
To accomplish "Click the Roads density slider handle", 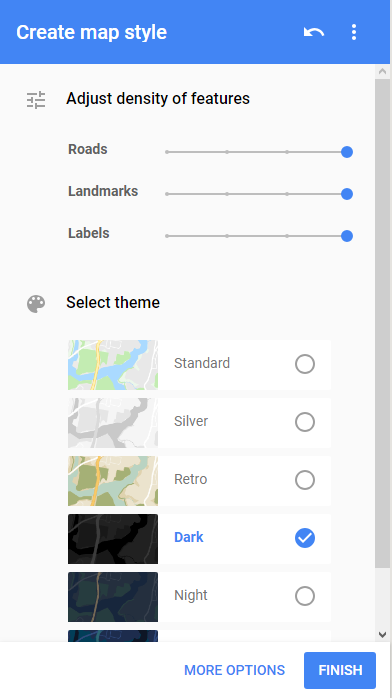I will point(347,152).
